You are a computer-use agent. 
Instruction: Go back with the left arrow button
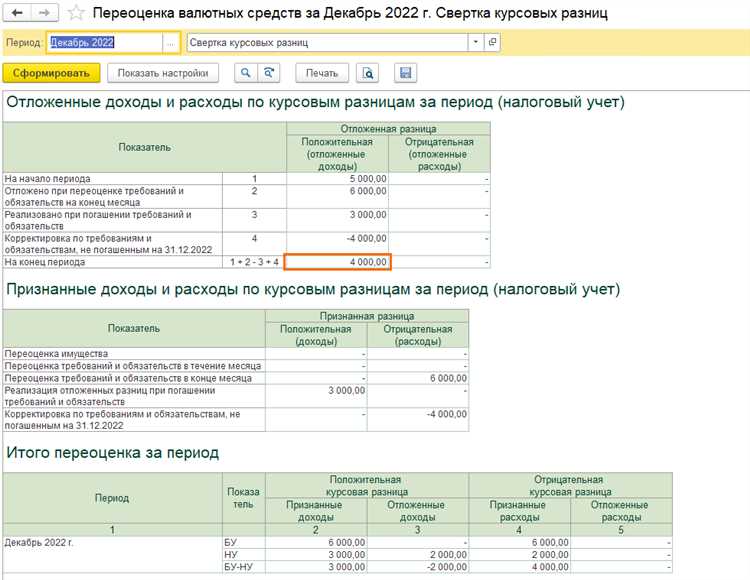[x=17, y=13]
